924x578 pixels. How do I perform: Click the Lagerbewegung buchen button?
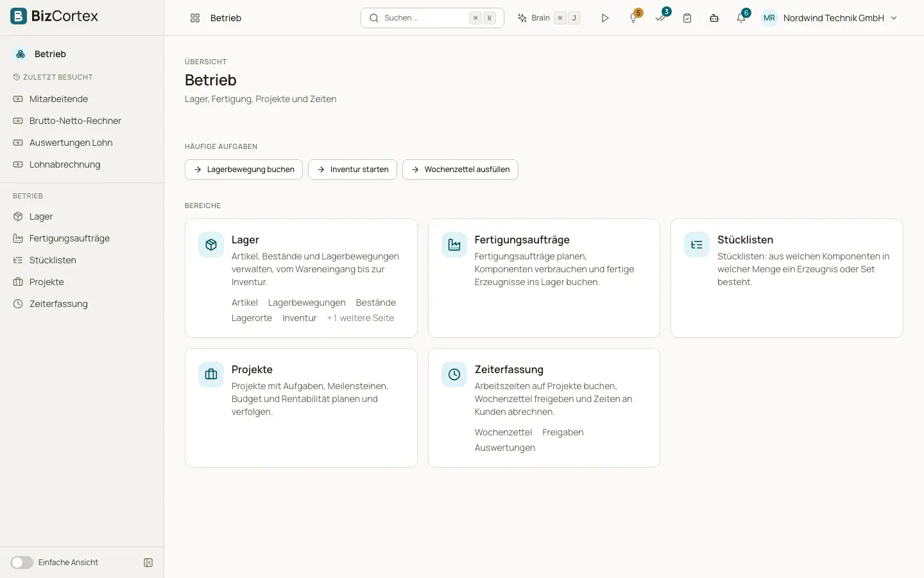(x=244, y=170)
